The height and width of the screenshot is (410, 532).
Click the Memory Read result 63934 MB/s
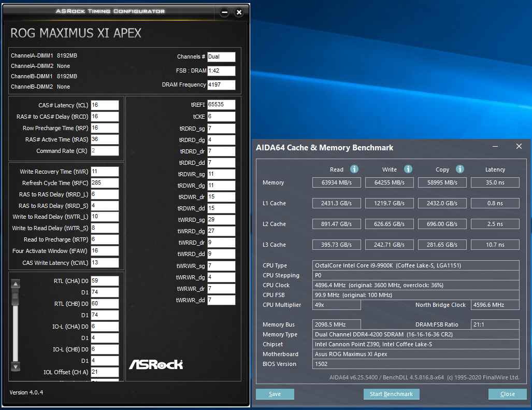click(337, 182)
